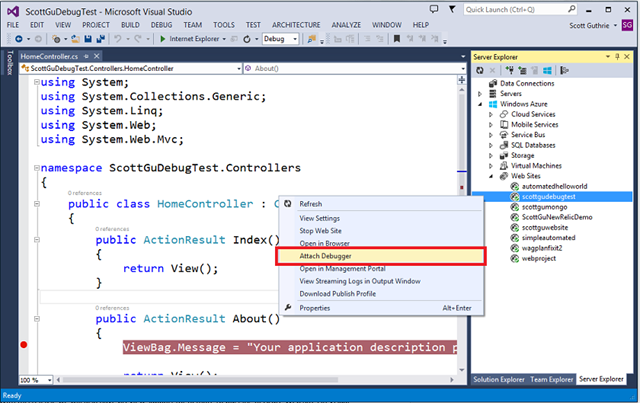Image resolution: width=640 pixels, height=403 pixels.
Task: Collapse the HomeController class outline
Action: [37, 203]
